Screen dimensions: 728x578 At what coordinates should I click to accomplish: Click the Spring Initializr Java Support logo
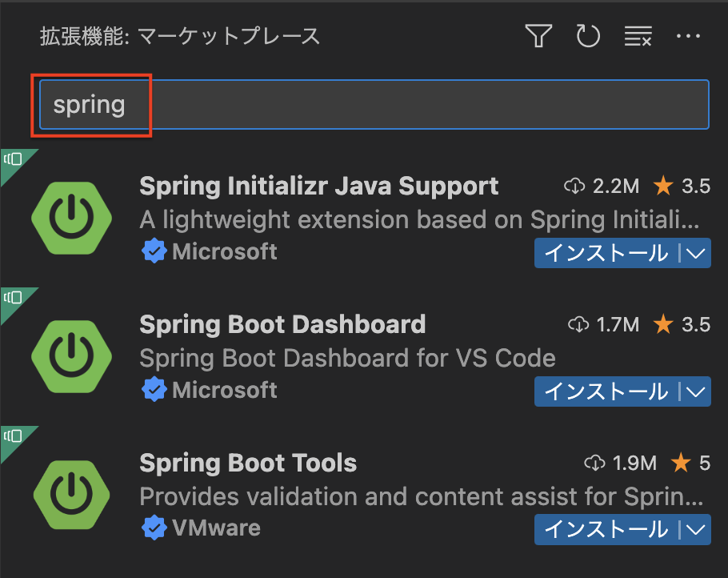71,218
